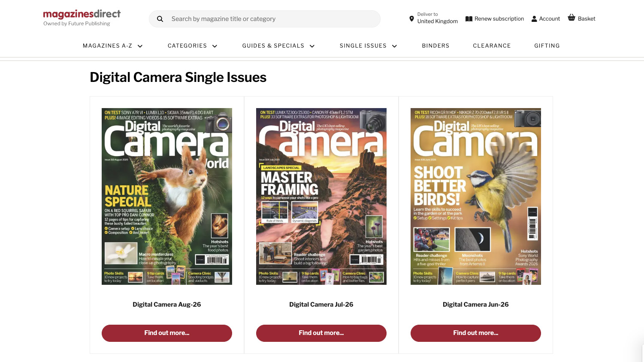Open the Guides & Specials menu
644x362 pixels.
click(273, 46)
